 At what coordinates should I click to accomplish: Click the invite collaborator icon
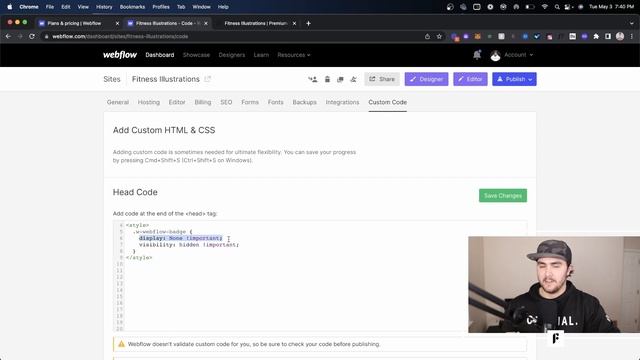(313, 79)
